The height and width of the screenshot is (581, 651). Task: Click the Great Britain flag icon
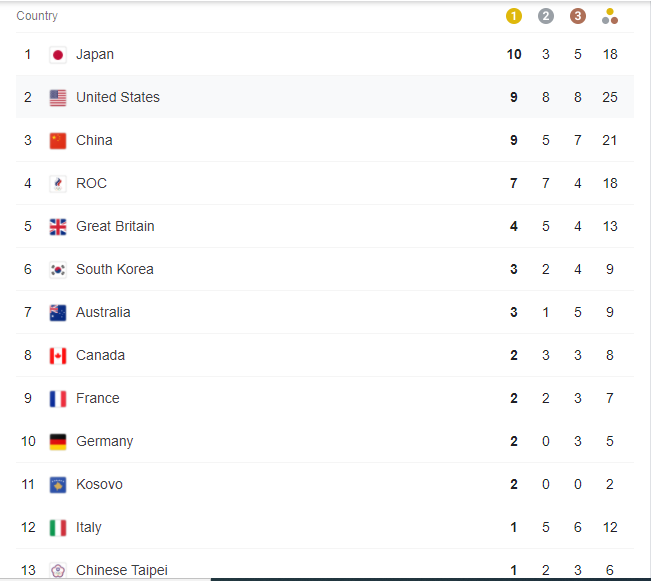click(58, 227)
